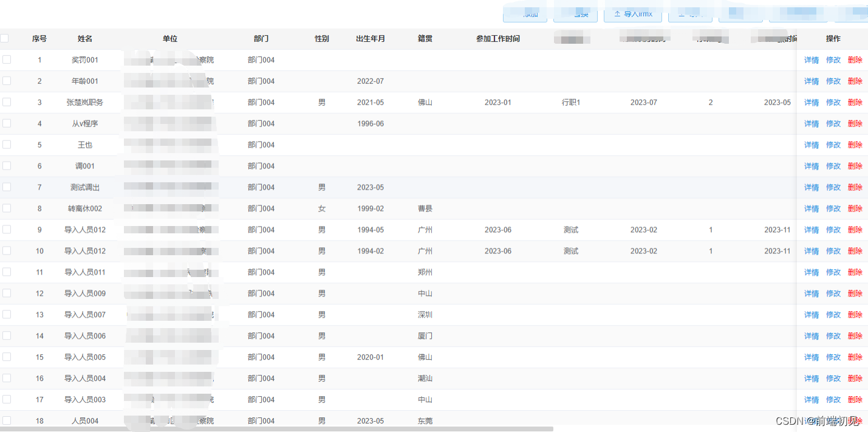This screenshot has width=868, height=432.
Task: Click the 导入lrmx upload button
Action: [633, 15]
